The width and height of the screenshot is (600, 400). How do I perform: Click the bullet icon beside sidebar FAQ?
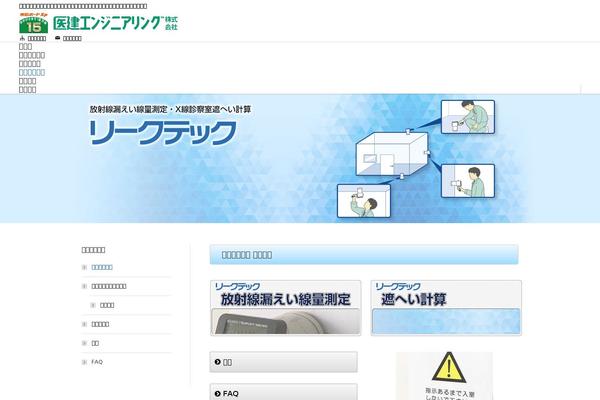pyautogui.click(x=84, y=362)
